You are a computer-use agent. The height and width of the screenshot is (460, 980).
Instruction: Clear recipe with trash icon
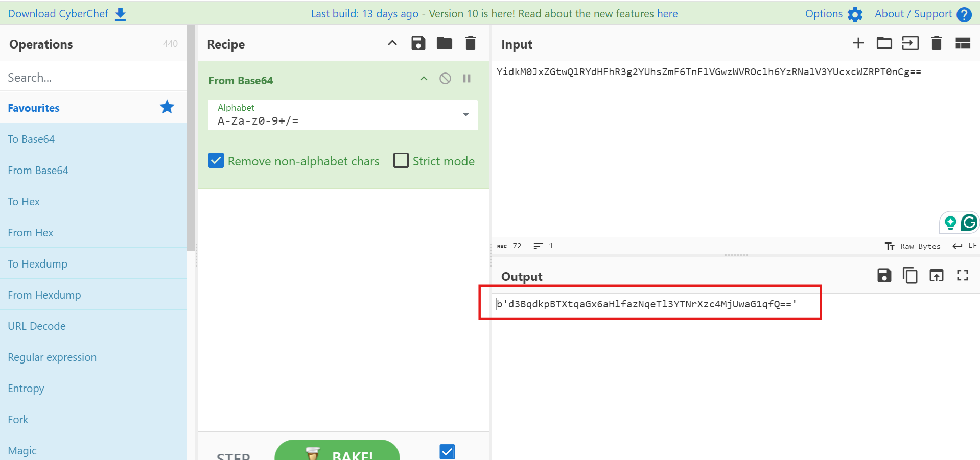click(x=471, y=43)
